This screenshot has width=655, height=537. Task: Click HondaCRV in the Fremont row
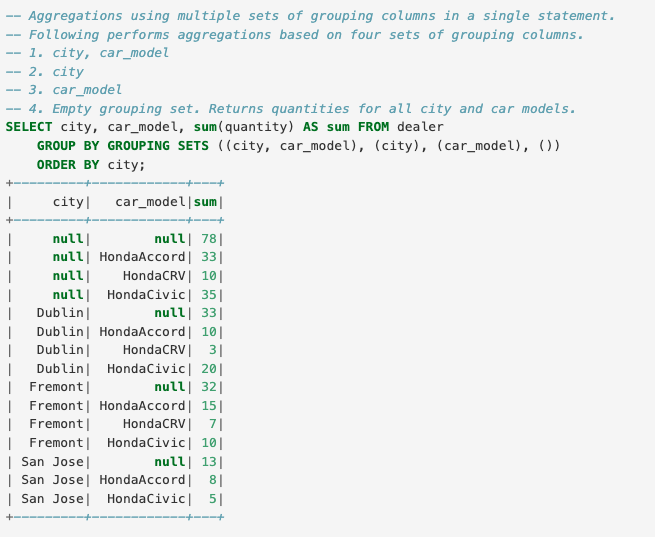click(x=154, y=424)
